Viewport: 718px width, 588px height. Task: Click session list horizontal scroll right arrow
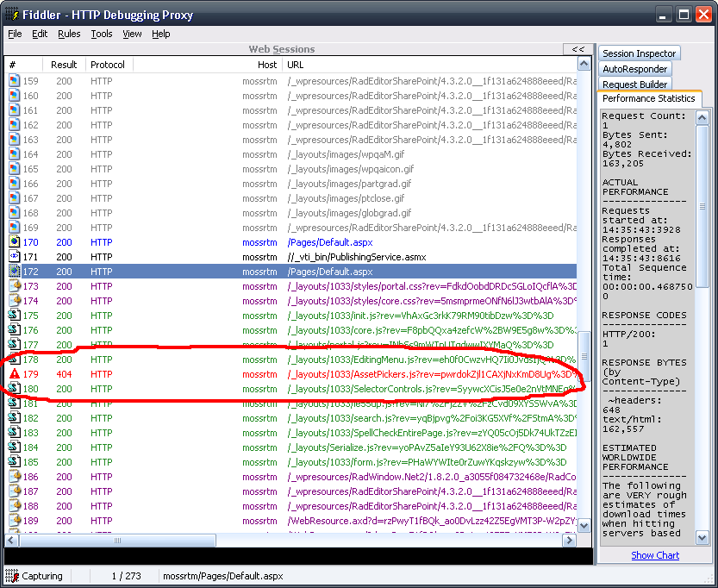pyautogui.click(x=569, y=541)
